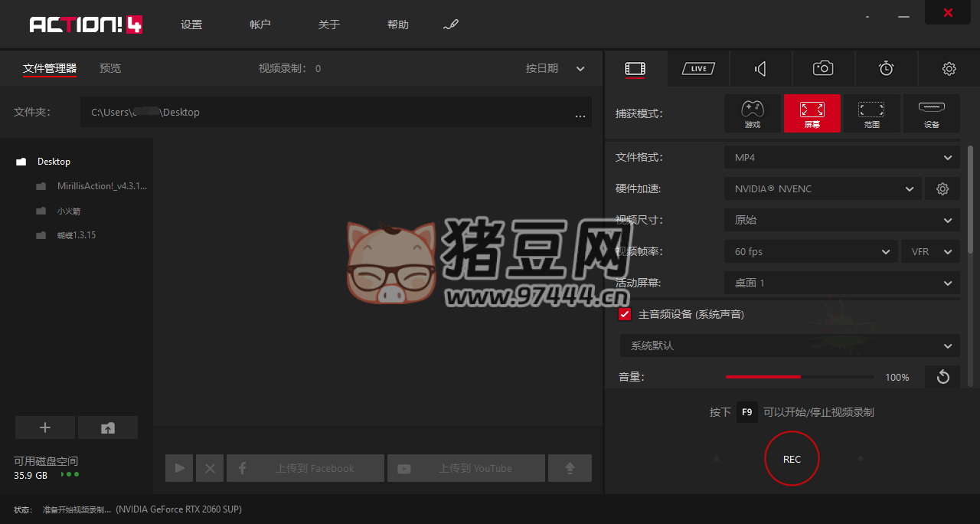Open the 设置 menu

click(x=191, y=25)
